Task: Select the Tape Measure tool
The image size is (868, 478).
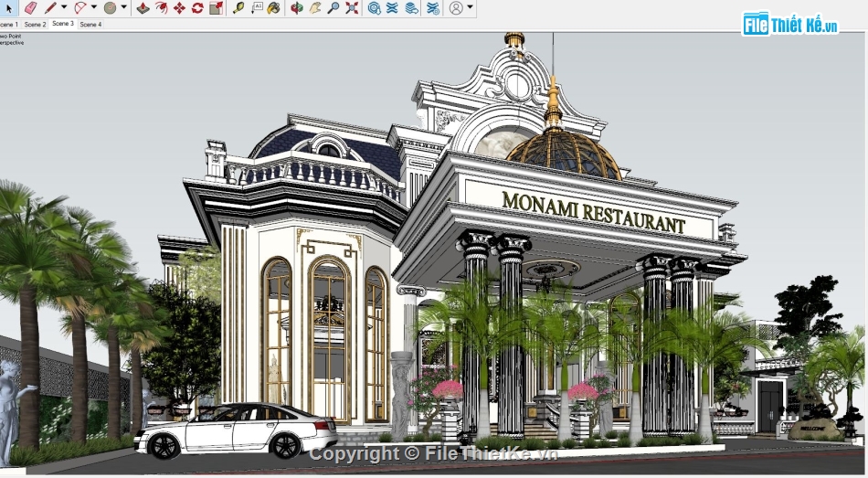Action: [238, 7]
